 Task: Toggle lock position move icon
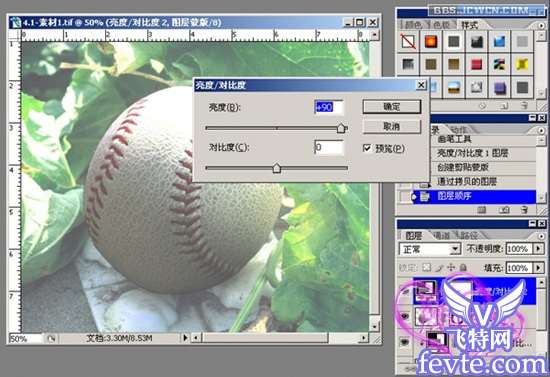tap(451, 268)
